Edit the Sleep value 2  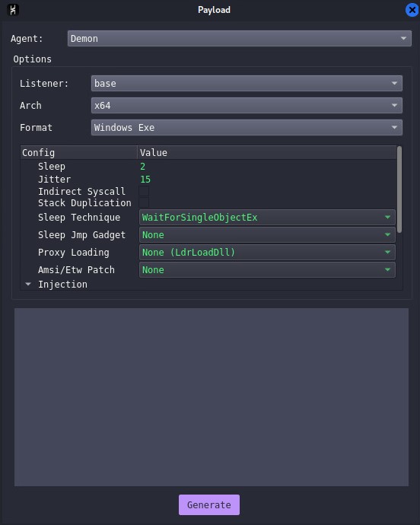coord(143,167)
